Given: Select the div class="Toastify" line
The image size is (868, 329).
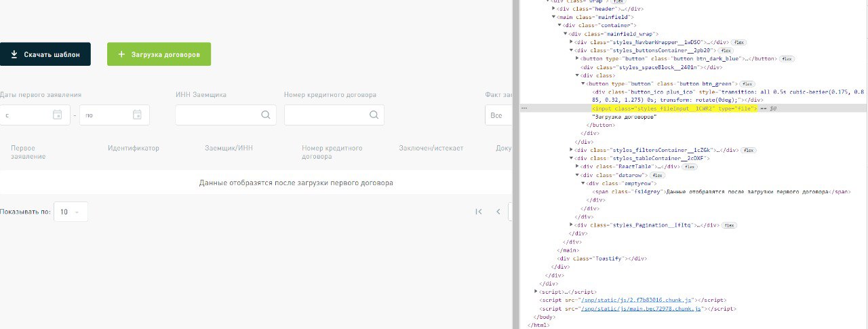Looking at the screenshot, I should click(601, 258).
